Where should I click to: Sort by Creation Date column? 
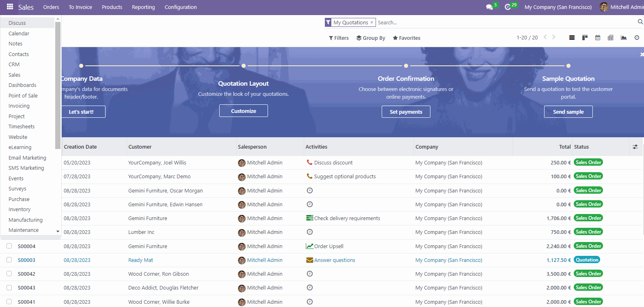coord(80,147)
